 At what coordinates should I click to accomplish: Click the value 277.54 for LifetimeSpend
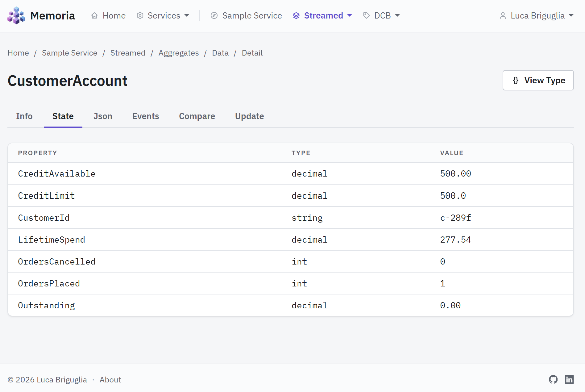coord(455,240)
